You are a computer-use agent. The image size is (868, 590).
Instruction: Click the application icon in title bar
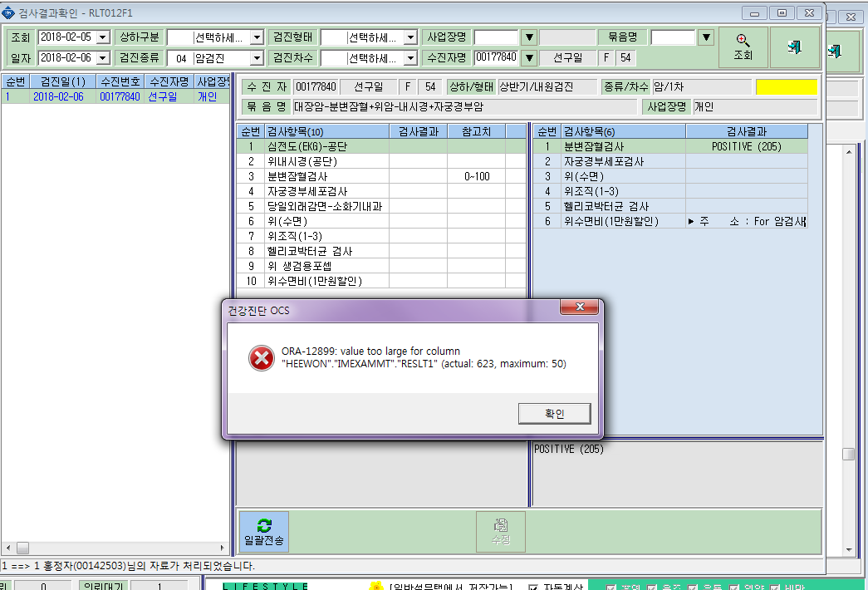coord(7,12)
